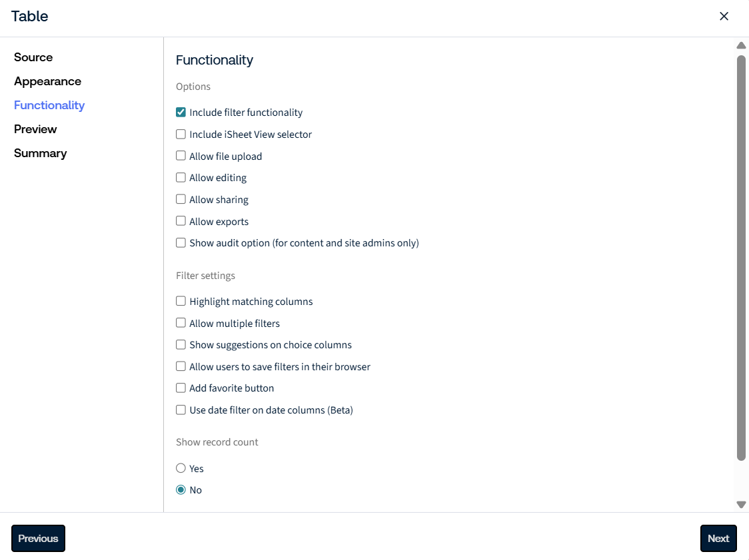The image size is (749, 560).
Task: Click the Previous button
Action: tap(38, 539)
